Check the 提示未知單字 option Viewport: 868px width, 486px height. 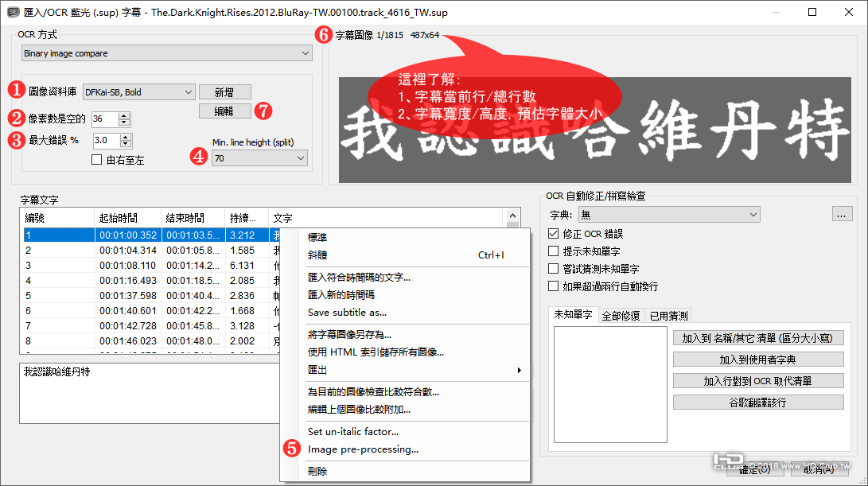point(553,251)
